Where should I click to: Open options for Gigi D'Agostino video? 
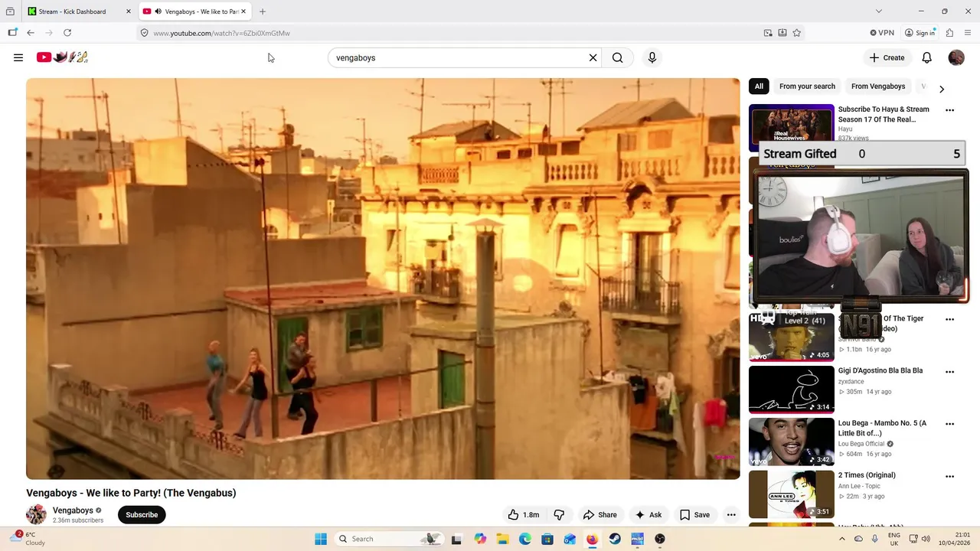[x=950, y=372]
